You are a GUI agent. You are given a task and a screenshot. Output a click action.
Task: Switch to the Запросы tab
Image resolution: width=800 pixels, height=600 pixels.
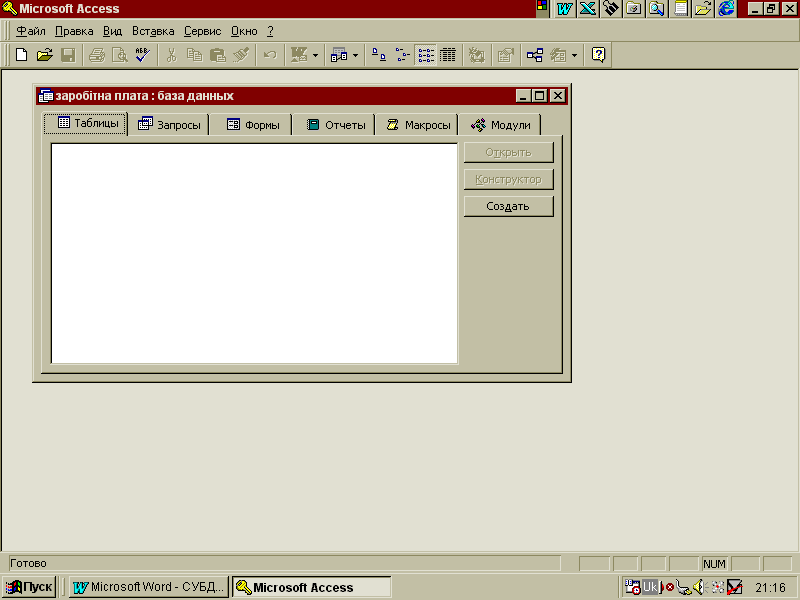coord(169,125)
